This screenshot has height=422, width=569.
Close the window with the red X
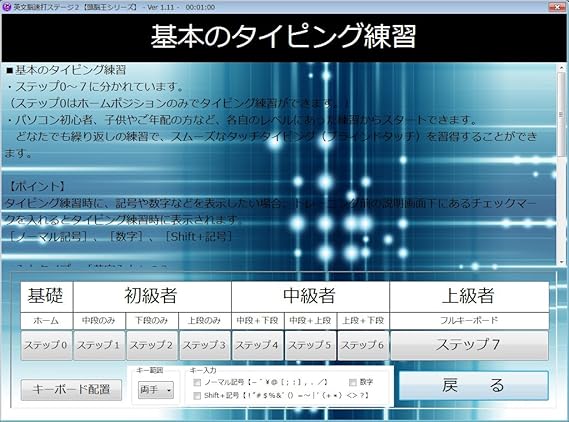tap(556, 6)
